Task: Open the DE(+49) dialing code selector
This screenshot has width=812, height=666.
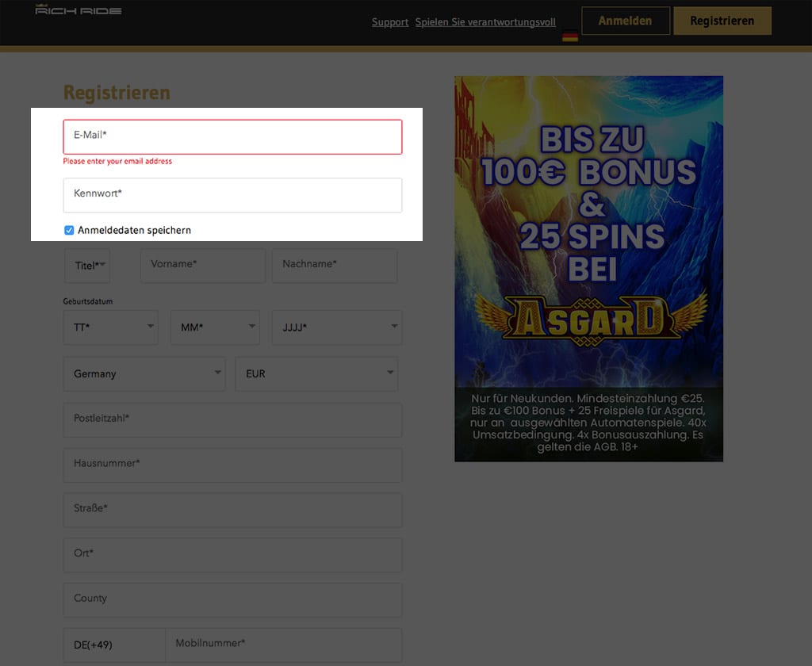Action: 114,645
